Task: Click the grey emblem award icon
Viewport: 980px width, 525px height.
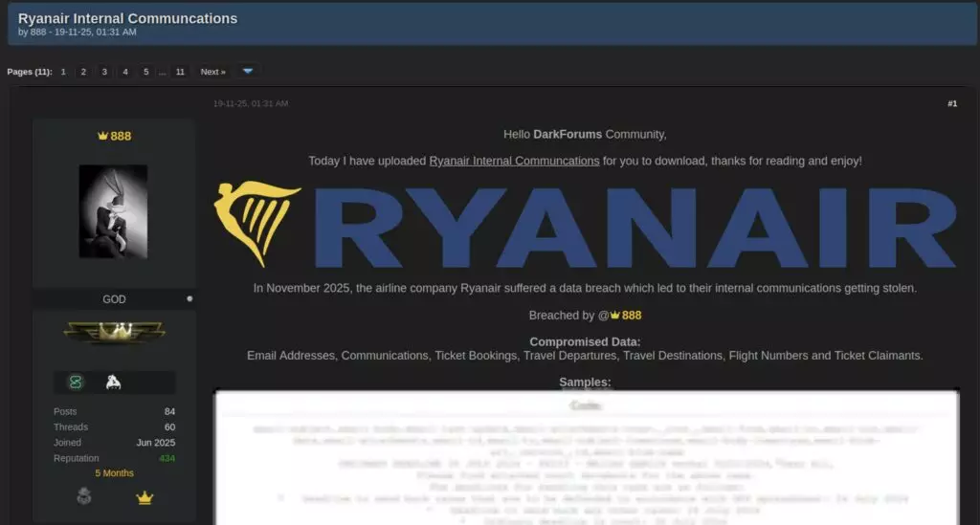Action: click(x=84, y=497)
